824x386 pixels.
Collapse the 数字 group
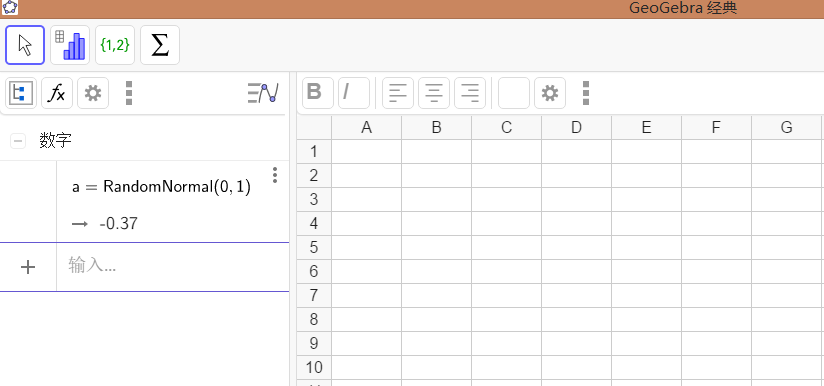click(x=18, y=141)
